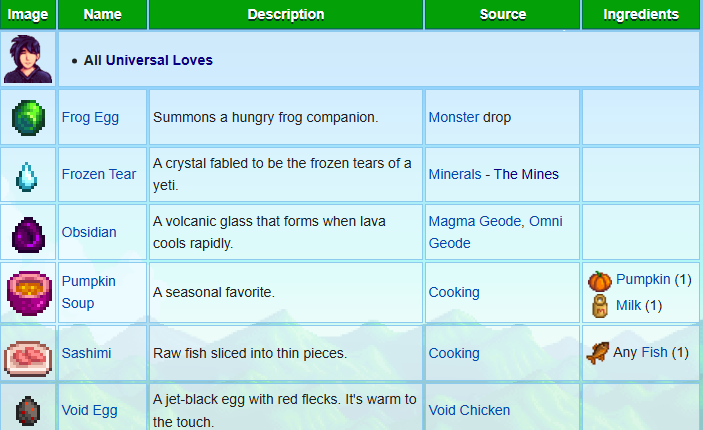Click the Pumpkin Soup bowl icon
This screenshot has height=430, width=703.
(28, 292)
